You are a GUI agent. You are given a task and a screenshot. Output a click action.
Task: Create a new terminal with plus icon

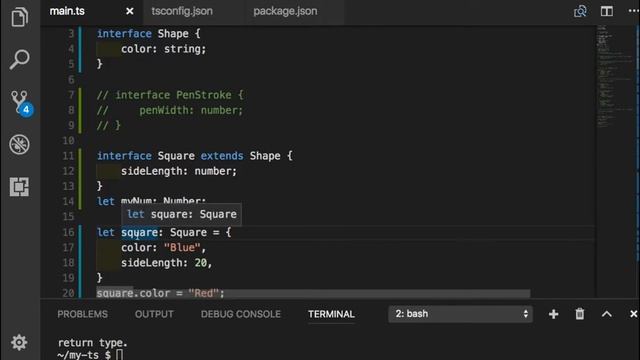[553, 314]
